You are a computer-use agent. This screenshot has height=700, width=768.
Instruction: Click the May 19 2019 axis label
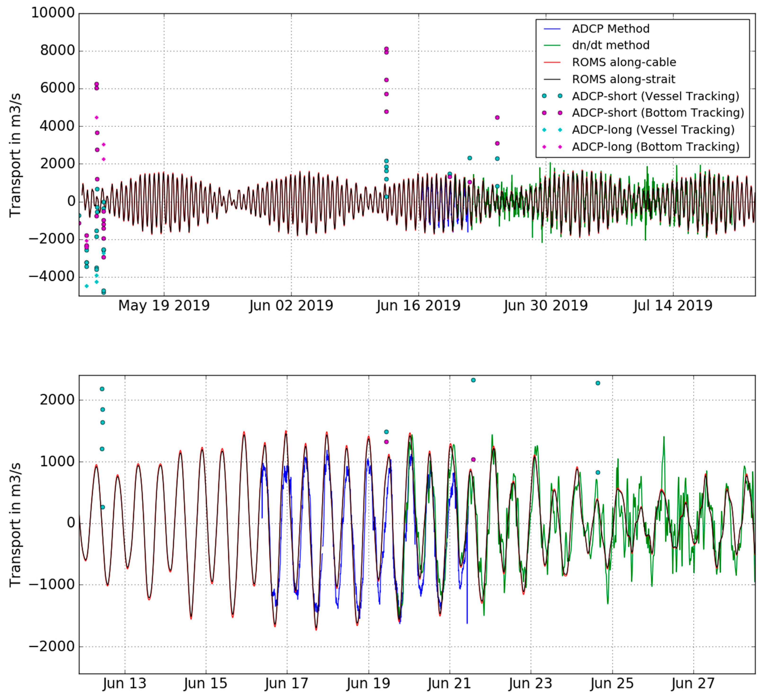click(164, 306)
